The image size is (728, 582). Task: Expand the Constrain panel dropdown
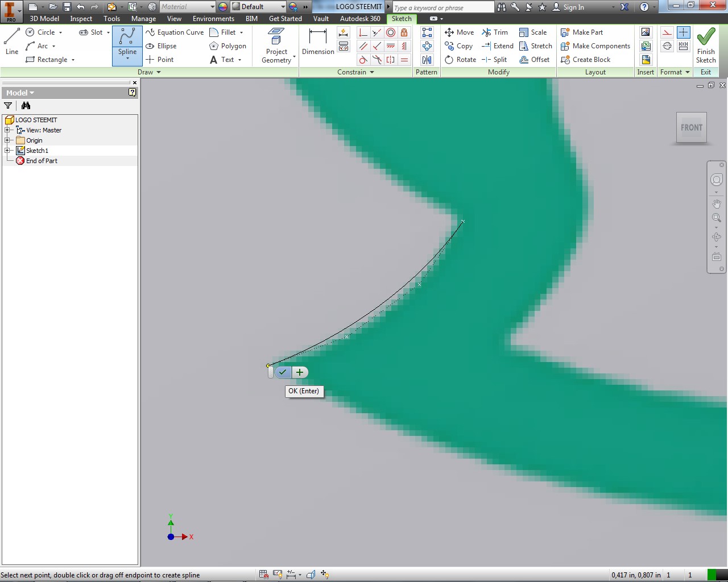pyautogui.click(x=356, y=72)
